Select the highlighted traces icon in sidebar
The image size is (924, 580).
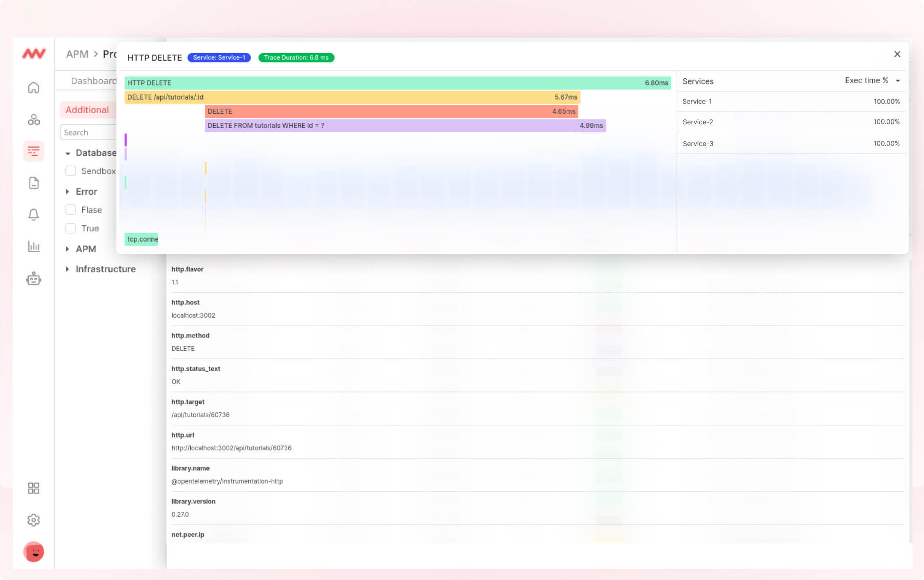click(x=34, y=151)
